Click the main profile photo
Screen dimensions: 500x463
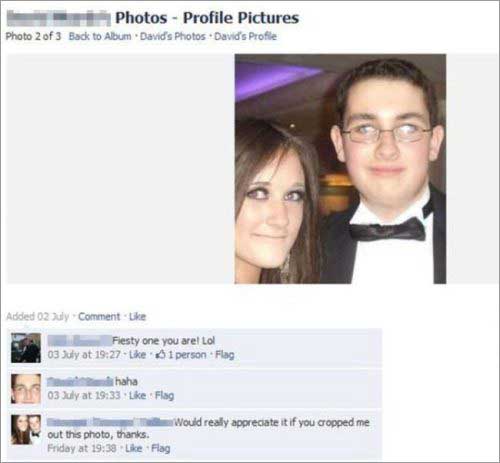coord(340,169)
